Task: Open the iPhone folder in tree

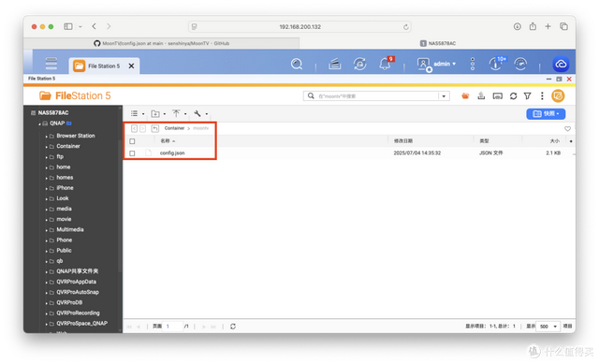Action: coord(65,188)
